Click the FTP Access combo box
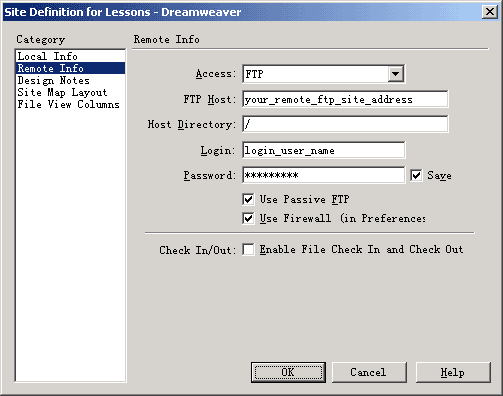 coord(323,74)
